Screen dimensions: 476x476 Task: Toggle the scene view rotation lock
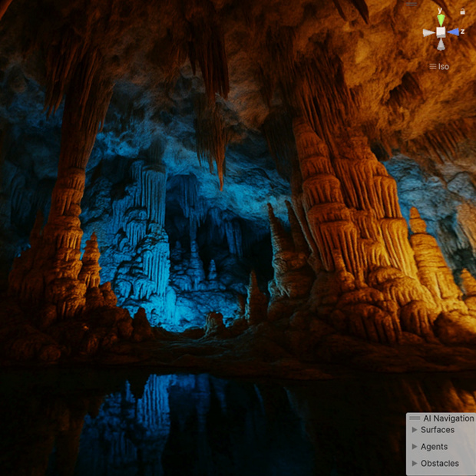[462, 12]
